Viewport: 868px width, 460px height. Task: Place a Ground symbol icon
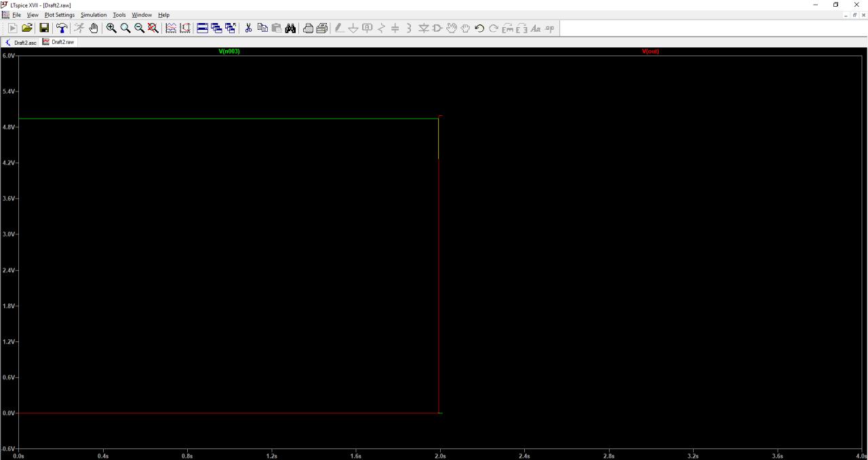tap(353, 28)
